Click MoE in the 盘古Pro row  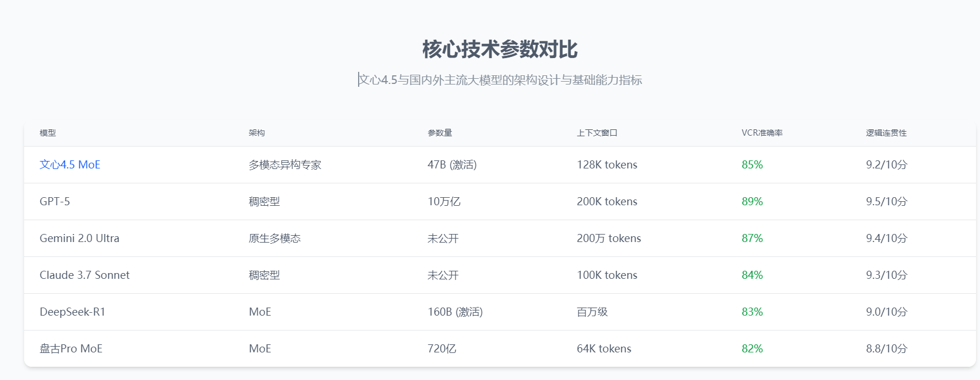pyautogui.click(x=260, y=348)
